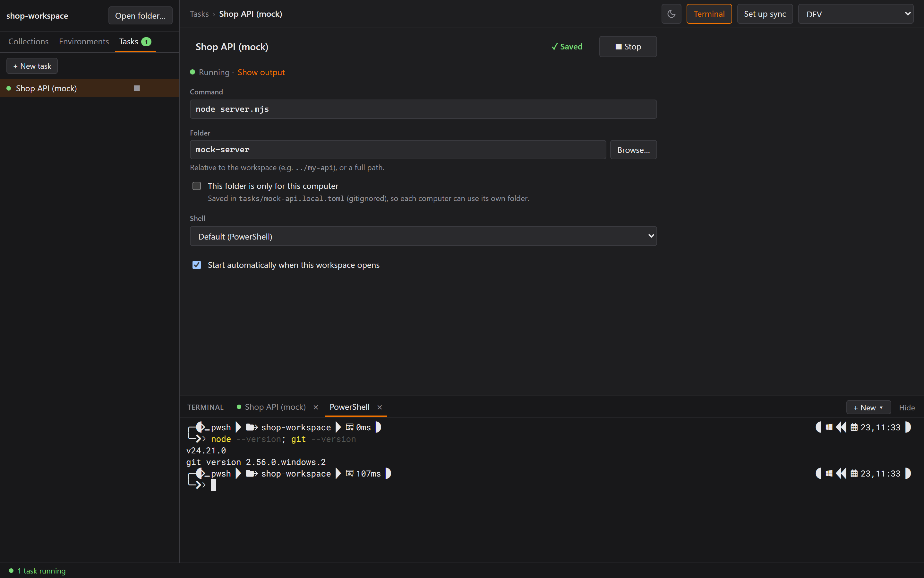924x578 pixels.
Task: Click the Shop API (mock) task title
Action: pyautogui.click(x=232, y=47)
